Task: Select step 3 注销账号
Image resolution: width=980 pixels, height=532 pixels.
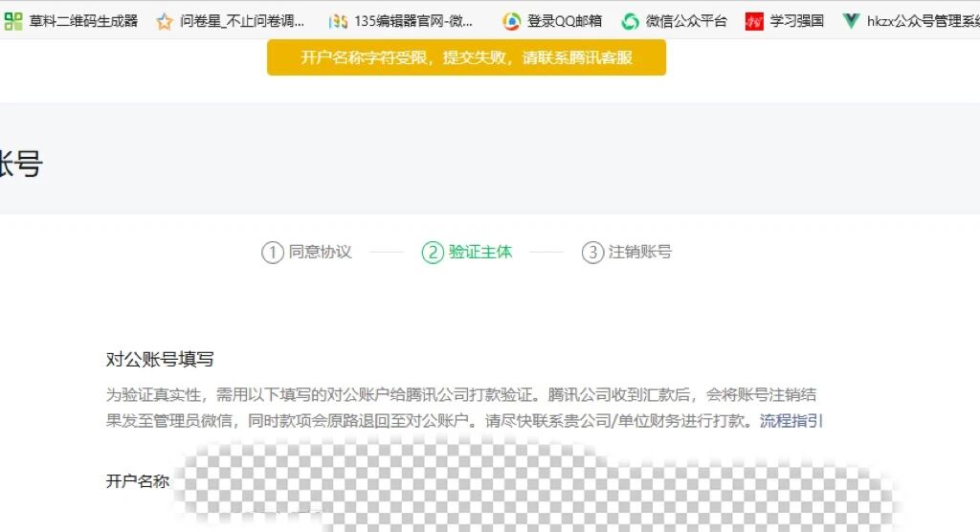Action: pyautogui.click(x=627, y=252)
